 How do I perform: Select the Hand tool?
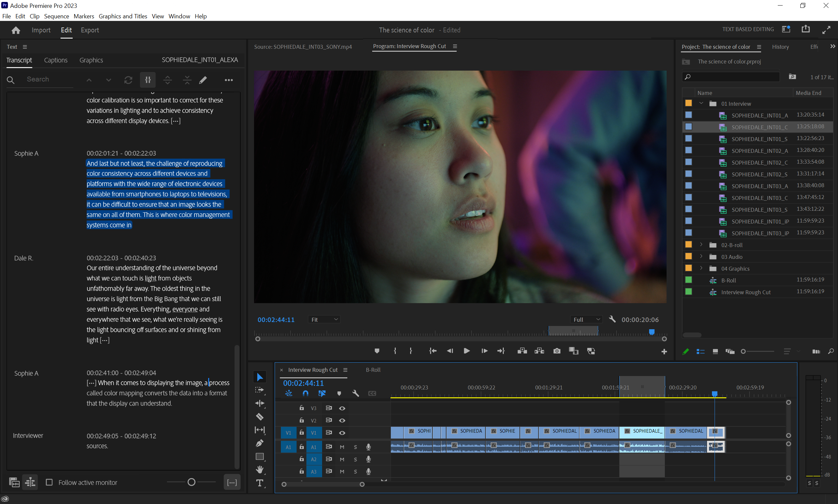tap(260, 470)
